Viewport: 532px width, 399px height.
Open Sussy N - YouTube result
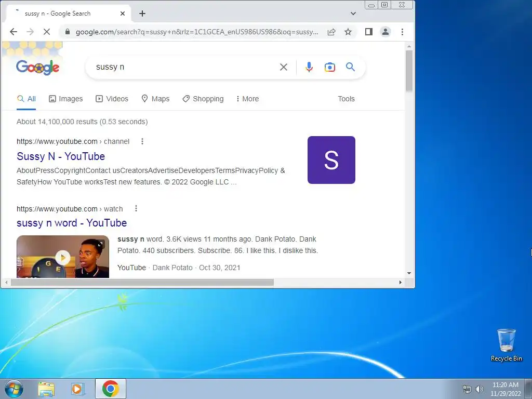(61, 156)
